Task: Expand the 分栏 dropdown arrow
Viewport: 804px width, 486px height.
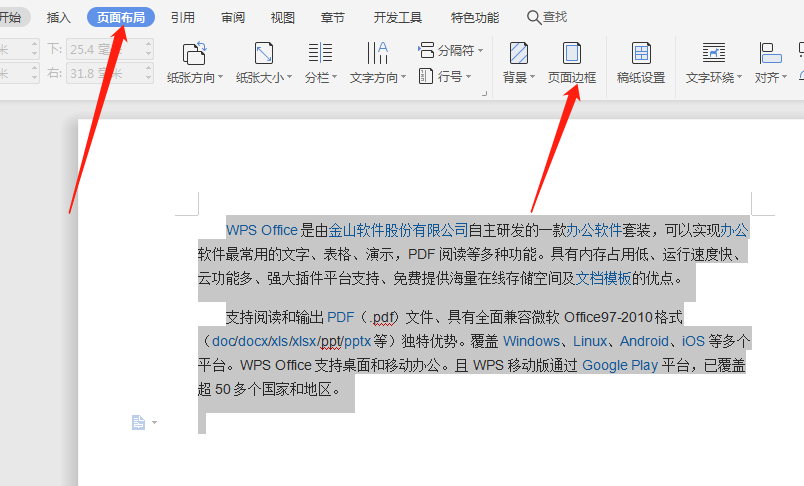Action: 334,77
